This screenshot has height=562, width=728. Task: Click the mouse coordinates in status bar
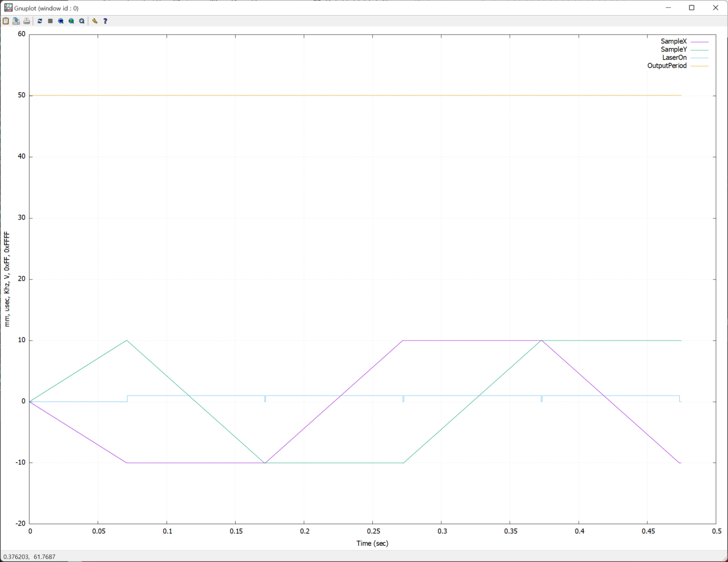pyautogui.click(x=29, y=557)
